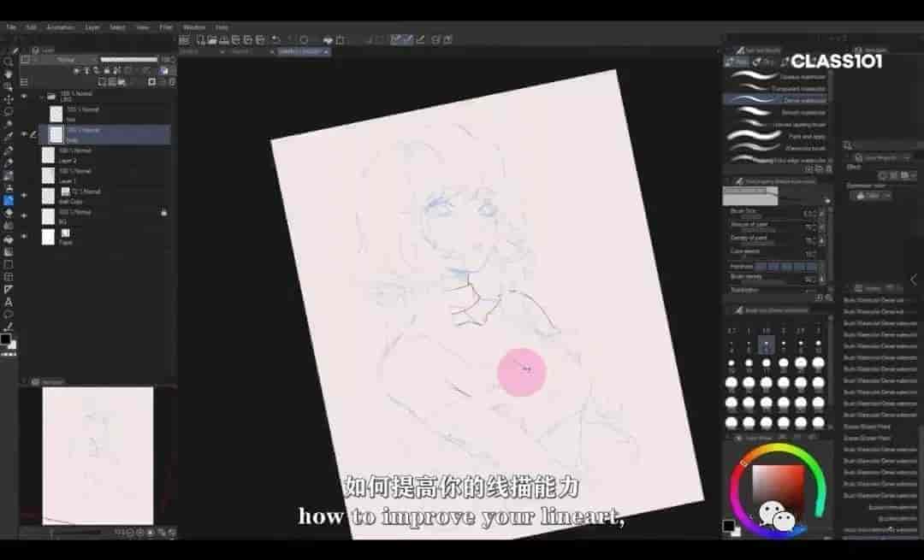Select the highlighted brush size preset
924x560 pixels.
[766, 345]
